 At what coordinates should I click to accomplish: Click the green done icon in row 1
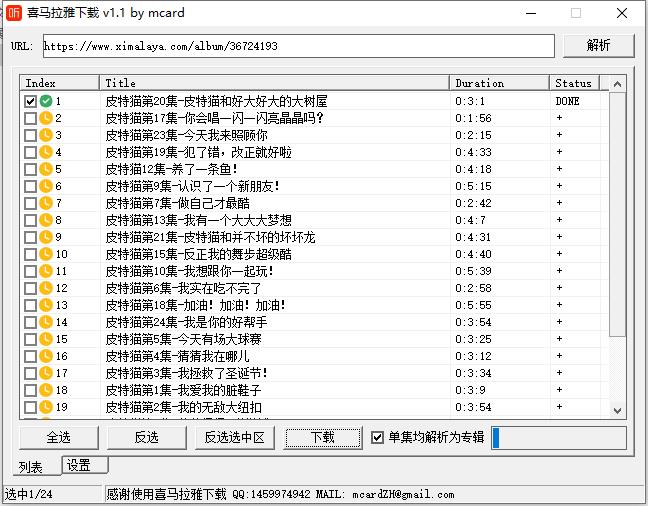point(46,101)
